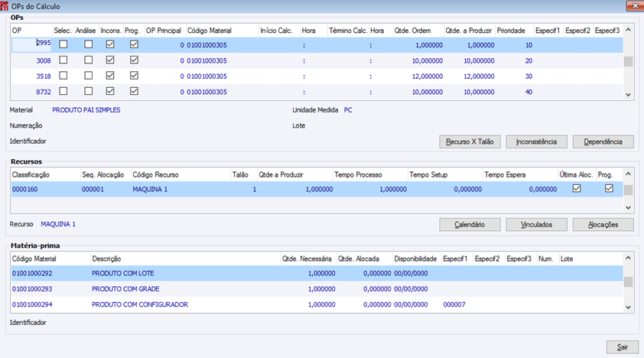The height and width of the screenshot is (358, 644).
Task: Select the PRODUTO COM GRADE row
Action: pyautogui.click(x=317, y=289)
